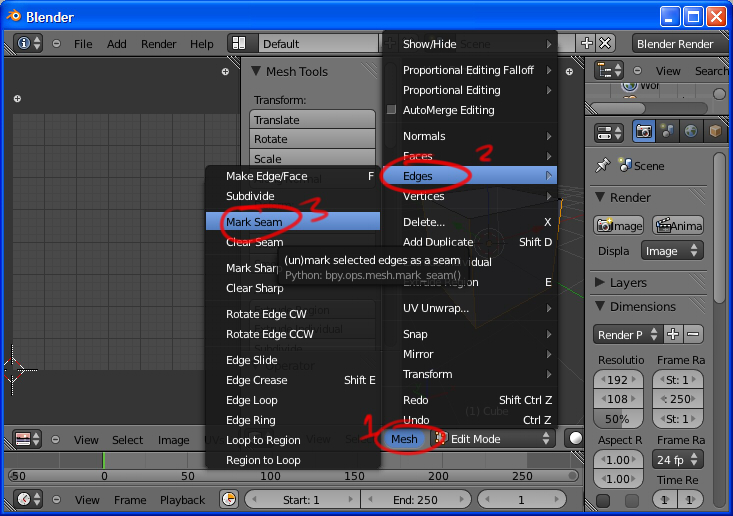Image resolution: width=733 pixels, height=516 pixels.
Task: Open the Edit Mode dropdown
Action: [492, 439]
